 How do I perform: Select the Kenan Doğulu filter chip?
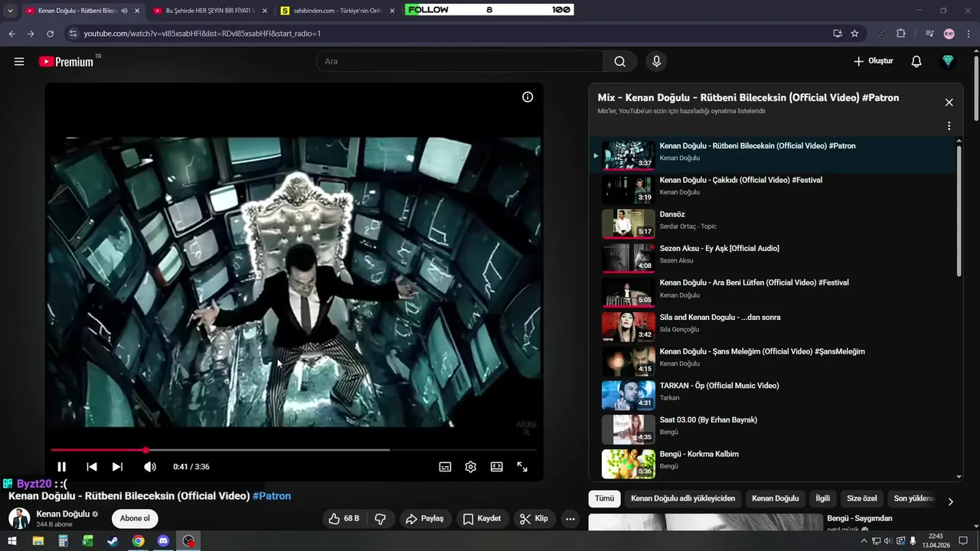pyautogui.click(x=775, y=498)
